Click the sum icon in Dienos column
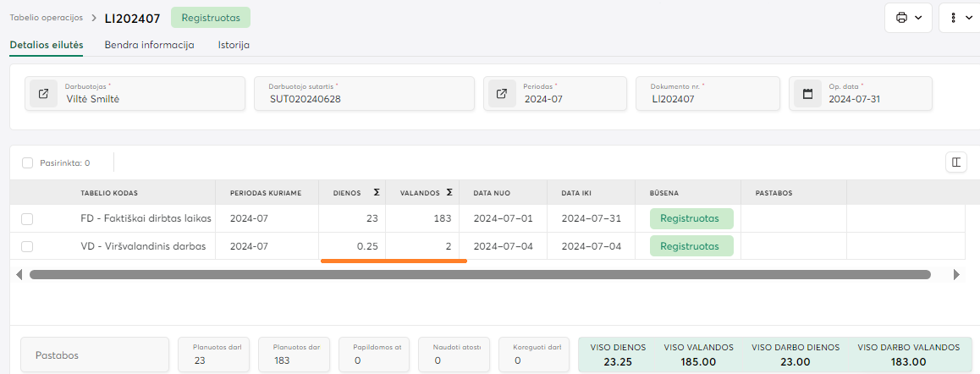This screenshot has width=980, height=374. tap(376, 193)
